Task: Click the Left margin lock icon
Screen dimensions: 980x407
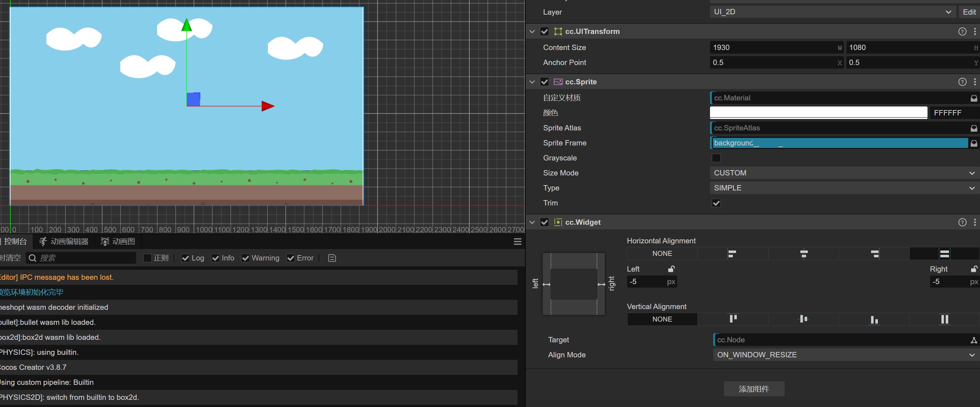Action: coord(671,269)
